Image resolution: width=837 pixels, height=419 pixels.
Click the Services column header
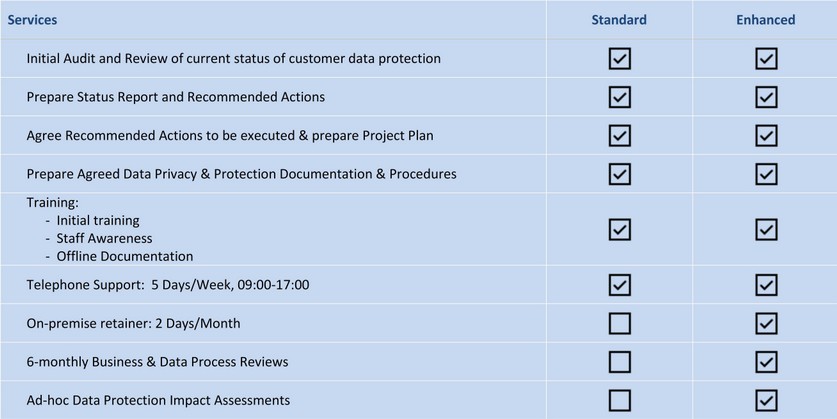[x=32, y=20]
